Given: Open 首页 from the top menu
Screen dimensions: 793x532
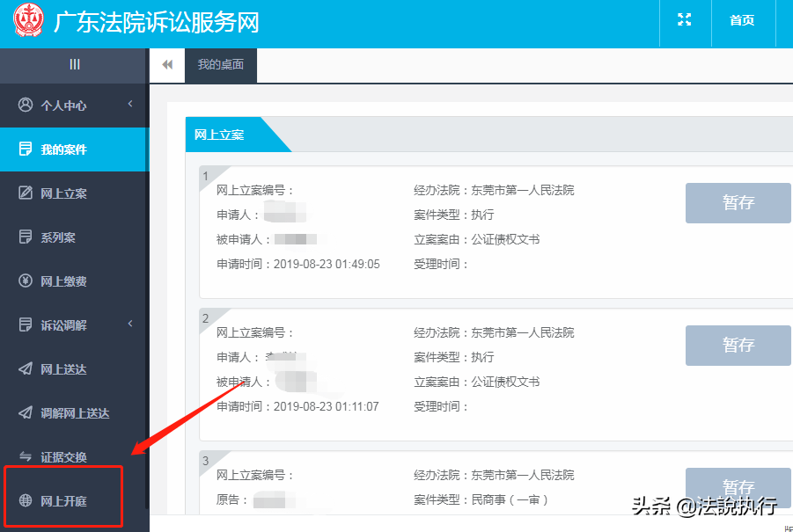Looking at the screenshot, I should click(742, 21).
